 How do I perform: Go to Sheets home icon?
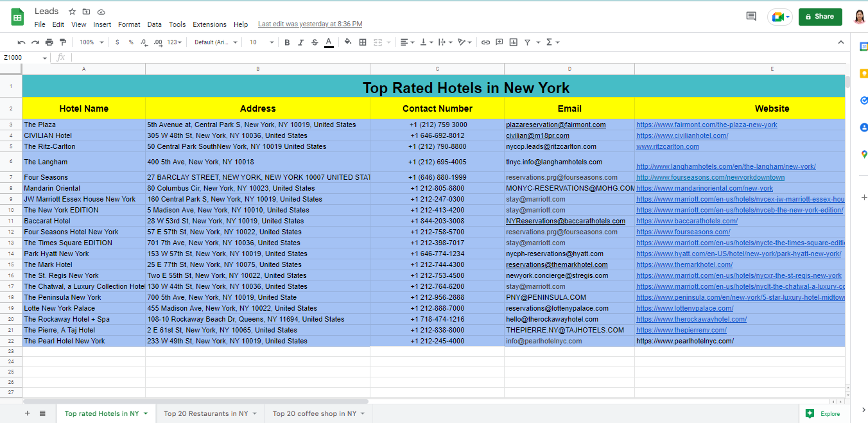tap(17, 17)
